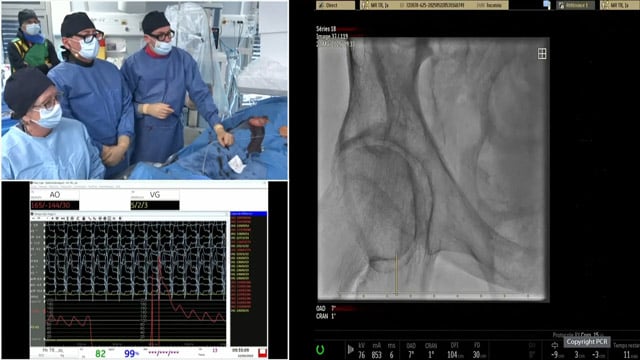Select the gray reference tab in viewer top bar
This screenshot has height=360, width=640.
(576, 5)
